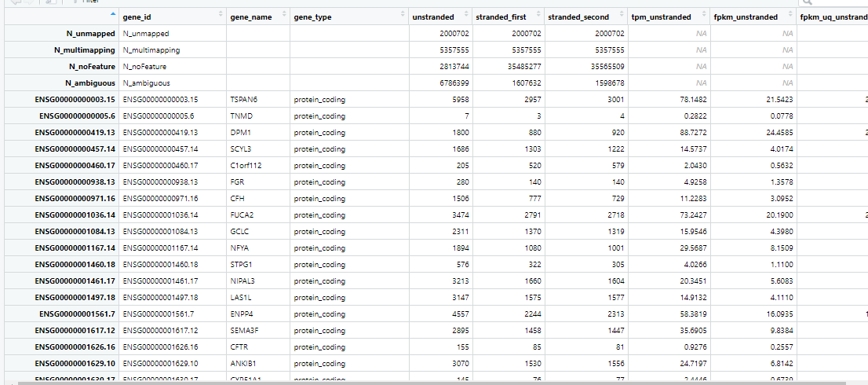Click stranded_first count 2791
The image size is (868, 385).
click(533, 215)
